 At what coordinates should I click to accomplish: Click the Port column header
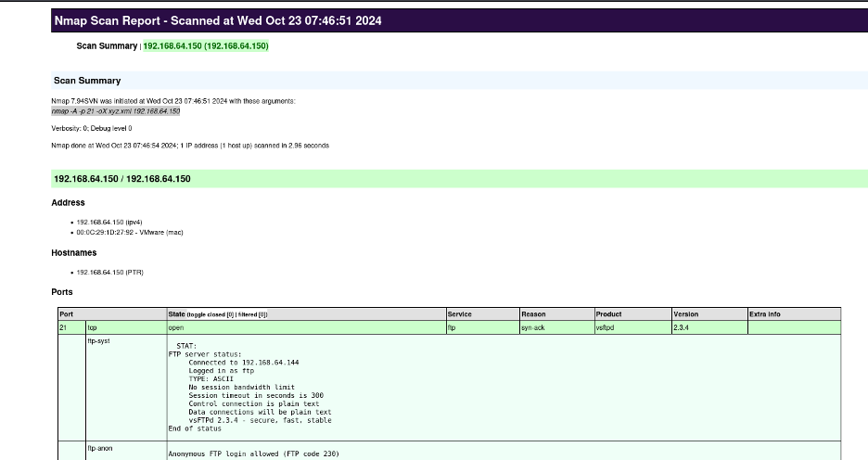pos(67,314)
